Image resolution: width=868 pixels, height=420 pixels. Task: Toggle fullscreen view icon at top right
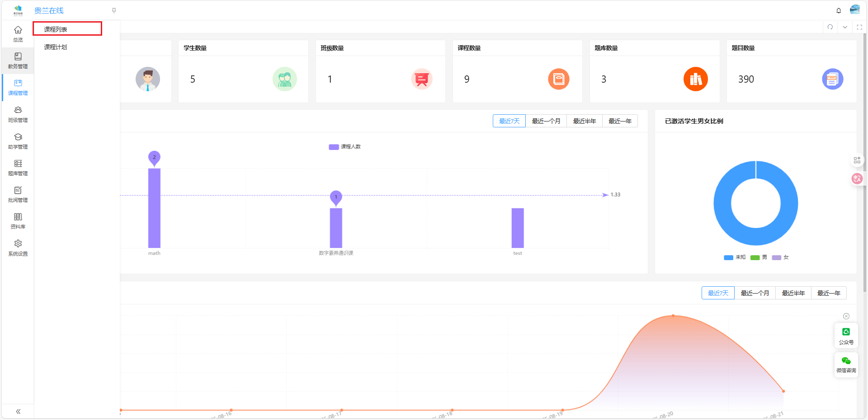(859, 27)
